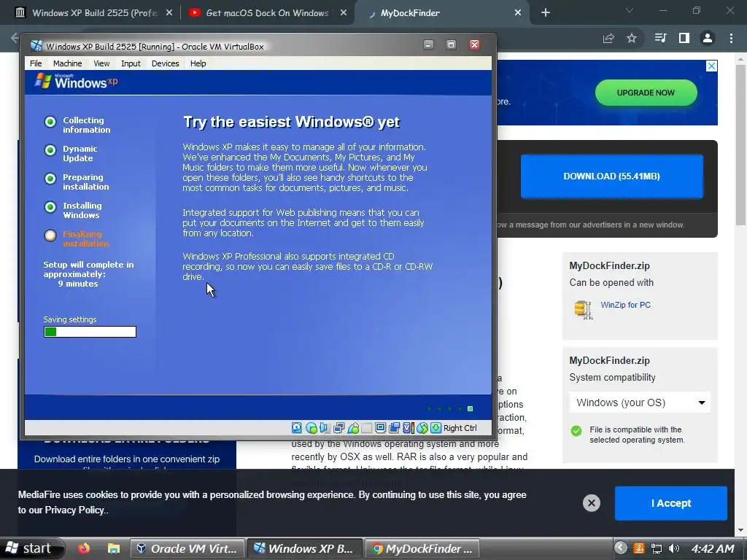Open the VirtualBox View menu
The height and width of the screenshot is (560, 747).
(x=101, y=63)
